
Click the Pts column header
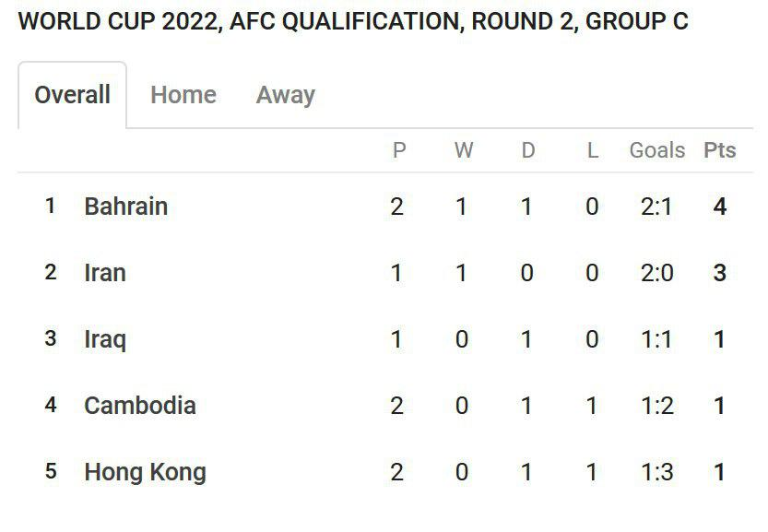pyautogui.click(x=719, y=150)
